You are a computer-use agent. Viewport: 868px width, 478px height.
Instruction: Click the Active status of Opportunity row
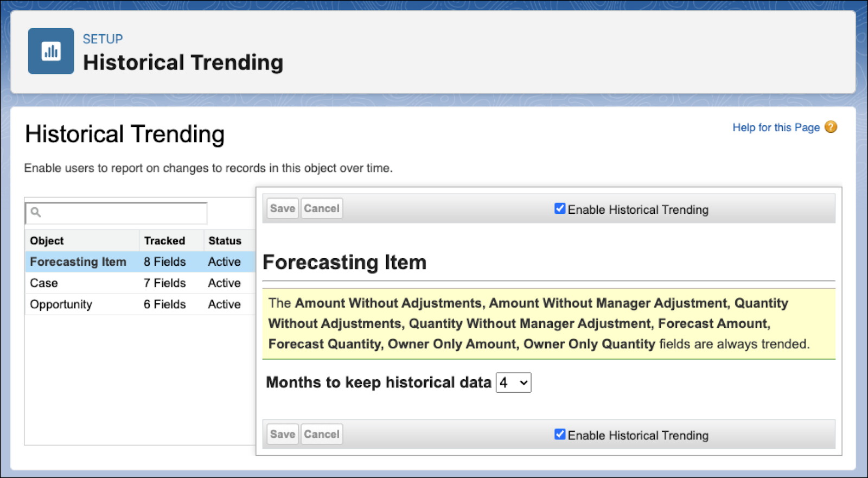click(224, 304)
